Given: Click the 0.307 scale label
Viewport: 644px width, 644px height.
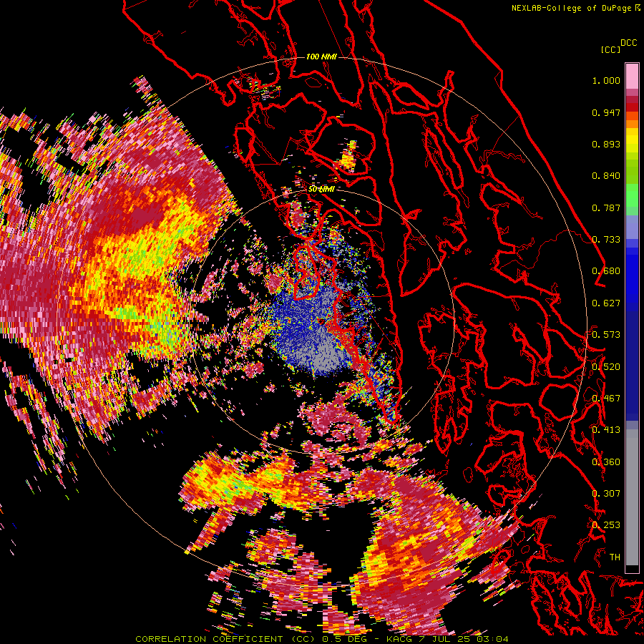Looking at the screenshot, I should (606, 494).
